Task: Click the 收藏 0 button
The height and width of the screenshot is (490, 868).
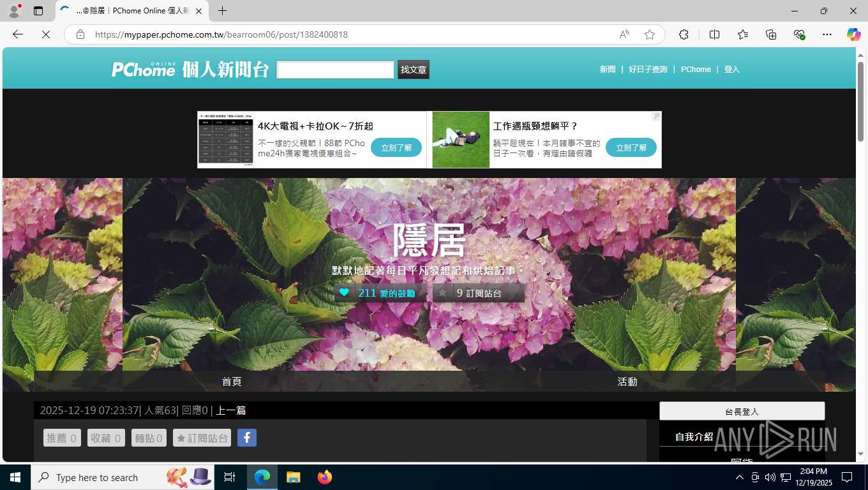Action: click(106, 438)
